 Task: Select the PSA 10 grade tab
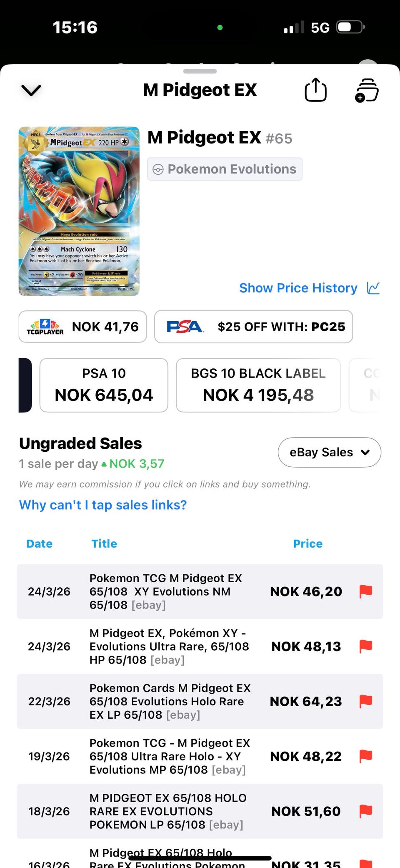point(104,385)
